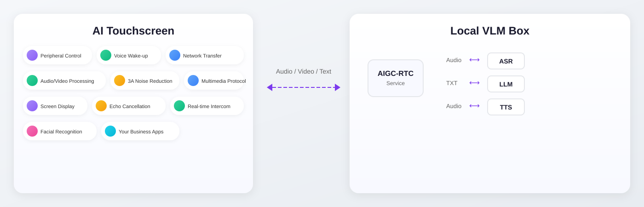Select the Real-time Intercom pill
Image resolution: width=644 pixels, height=207 pixels.
pos(207,106)
